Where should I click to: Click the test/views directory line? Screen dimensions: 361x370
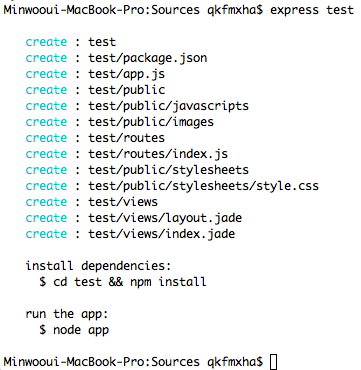pos(92,202)
